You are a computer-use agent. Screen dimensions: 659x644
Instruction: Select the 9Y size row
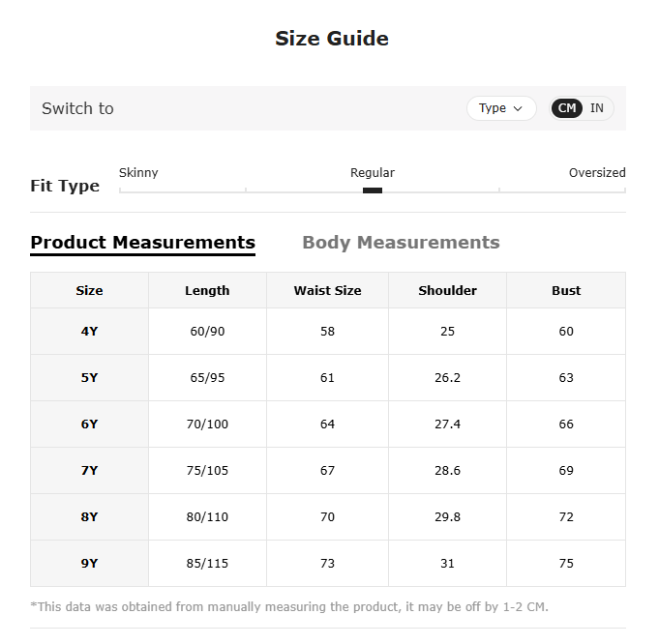[x=328, y=564]
